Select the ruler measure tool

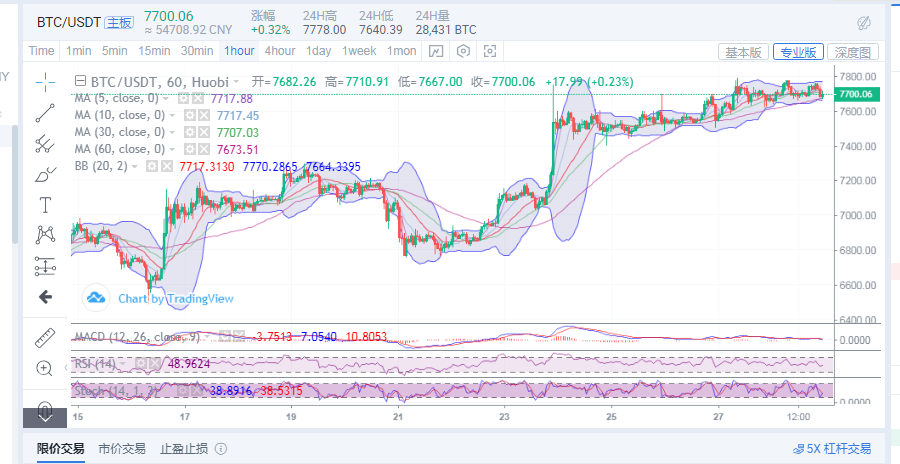click(45, 338)
